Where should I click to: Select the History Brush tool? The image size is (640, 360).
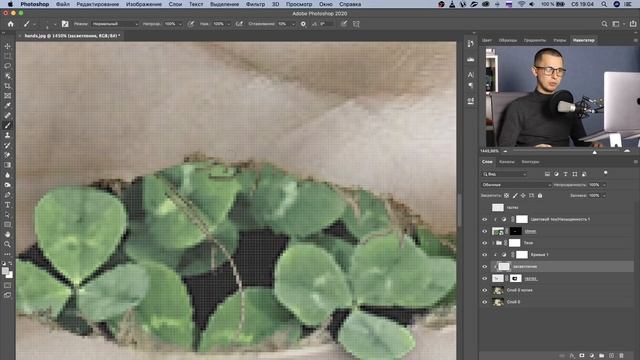7,145
